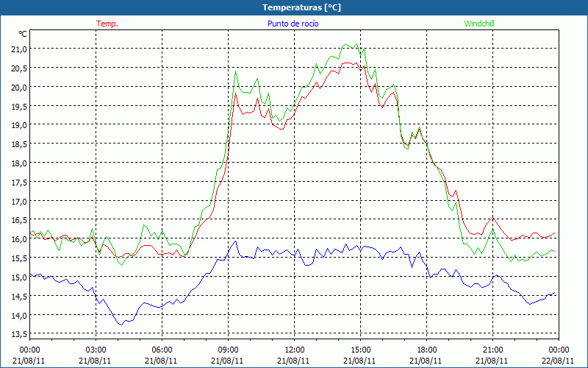Viewport: 588px width, 368px height.
Task: Click the 03:00 time axis label
Action: (x=96, y=350)
